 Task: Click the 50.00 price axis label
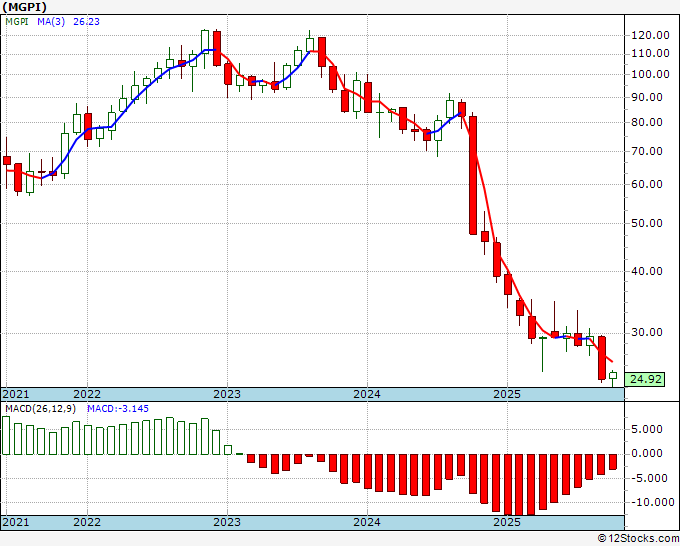[647, 223]
